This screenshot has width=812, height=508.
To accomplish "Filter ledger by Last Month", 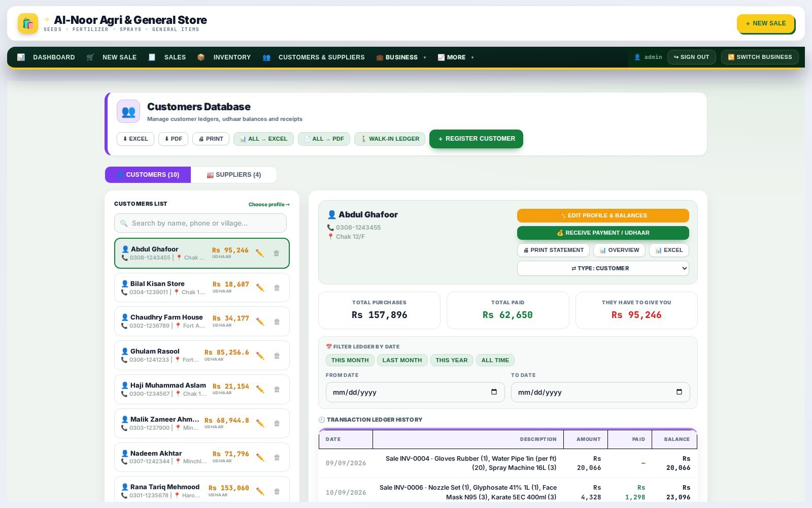I will (x=402, y=360).
